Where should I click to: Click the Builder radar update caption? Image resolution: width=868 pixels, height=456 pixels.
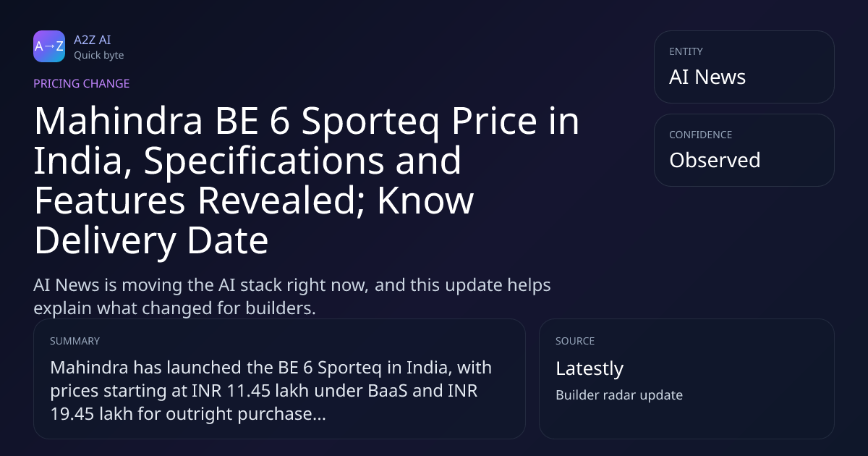(x=619, y=395)
